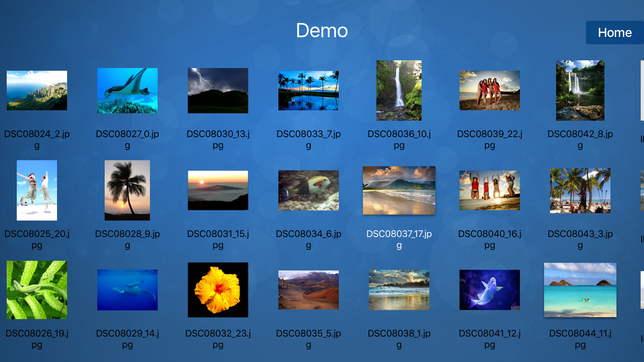This screenshot has width=644, height=362.
Task: Select volcanic crater landscape DSC08035_5.jpg
Action: pos(308,290)
